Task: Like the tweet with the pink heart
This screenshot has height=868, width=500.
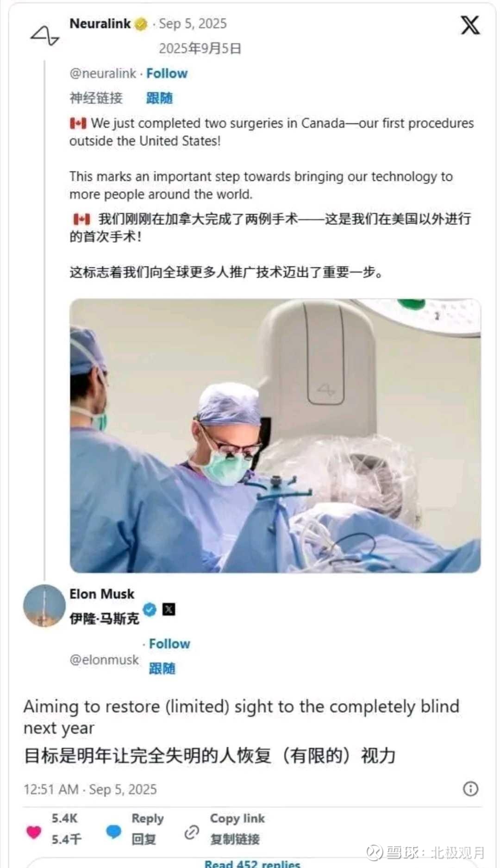Action: [33, 832]
